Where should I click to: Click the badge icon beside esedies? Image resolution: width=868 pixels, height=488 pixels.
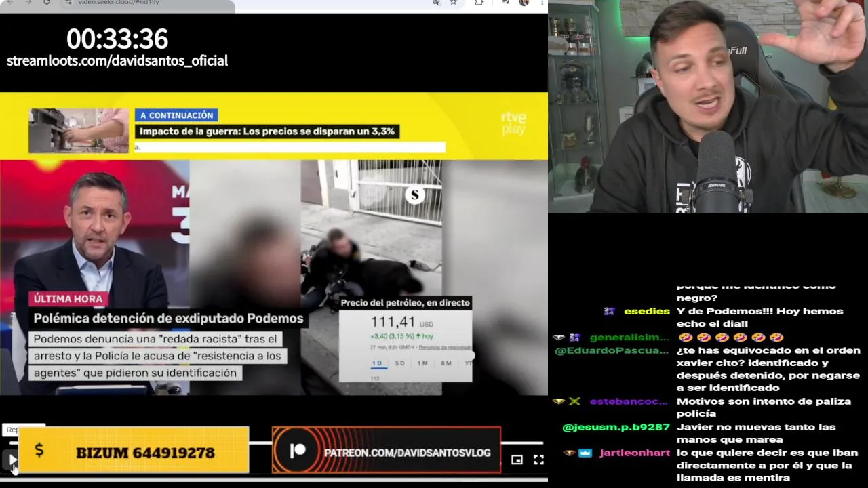[609, 311]
